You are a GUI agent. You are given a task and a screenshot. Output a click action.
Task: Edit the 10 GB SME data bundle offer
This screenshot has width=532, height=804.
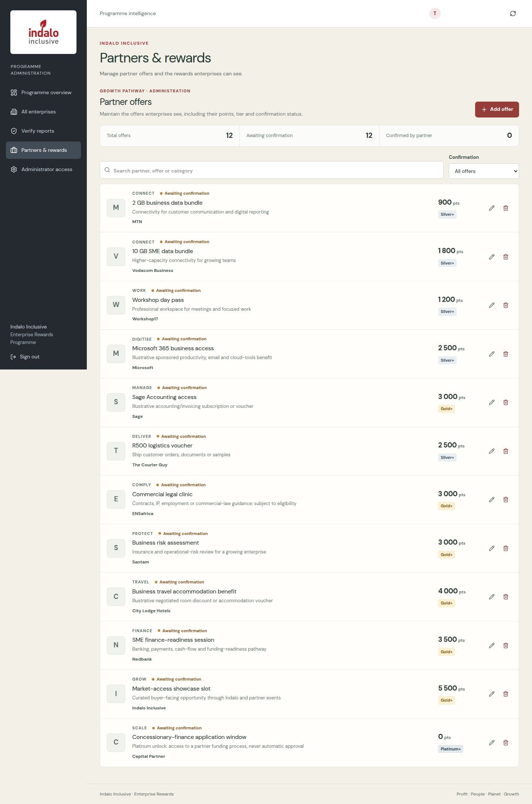point(492,257)
